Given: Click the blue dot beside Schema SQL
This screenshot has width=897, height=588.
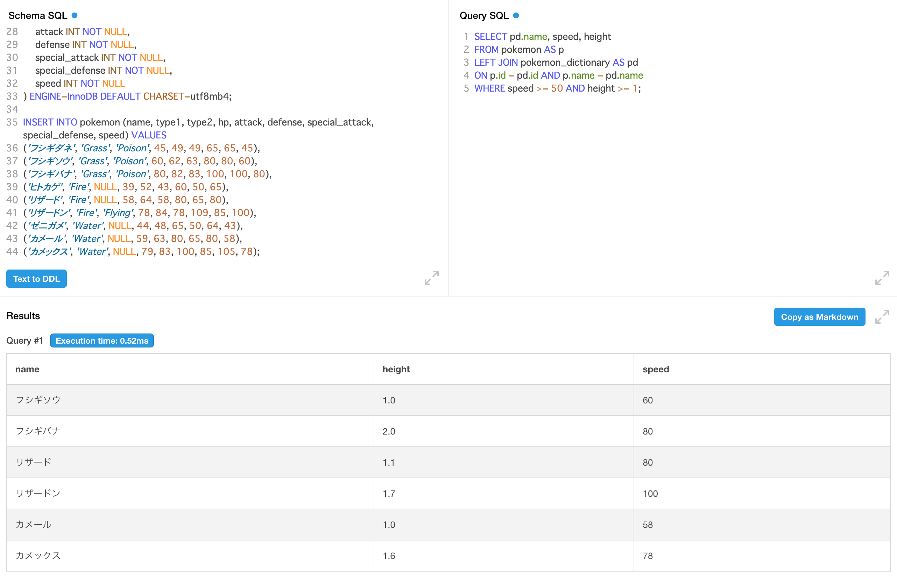Looking at the screenshot, I should 75,15.
